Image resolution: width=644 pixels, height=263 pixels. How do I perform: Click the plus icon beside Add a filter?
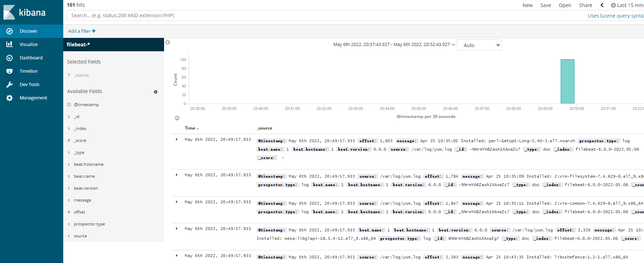click(94, 31)
